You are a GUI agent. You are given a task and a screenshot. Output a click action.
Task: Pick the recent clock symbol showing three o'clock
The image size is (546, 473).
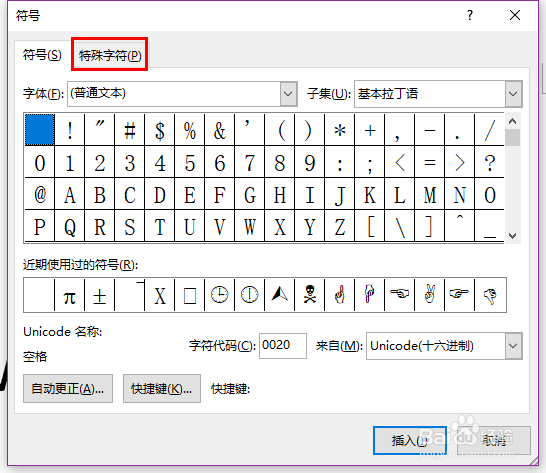tap(219, 295)
